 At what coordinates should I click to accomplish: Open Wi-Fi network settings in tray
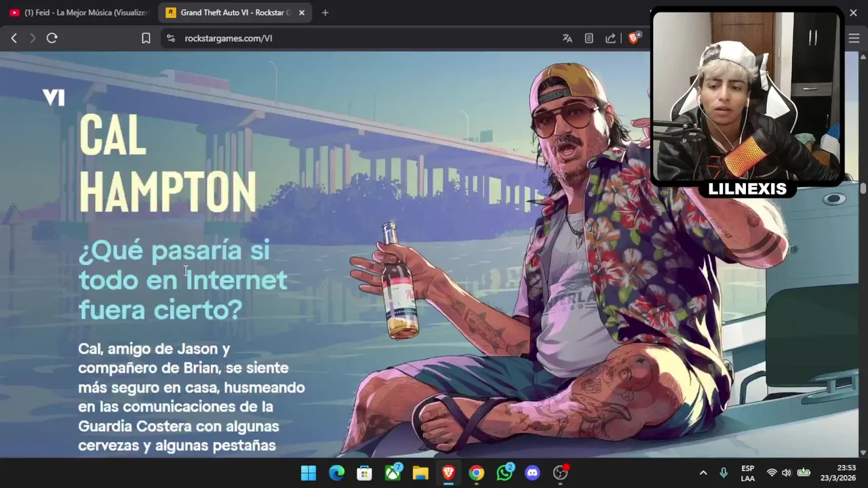tap(772, 473)
